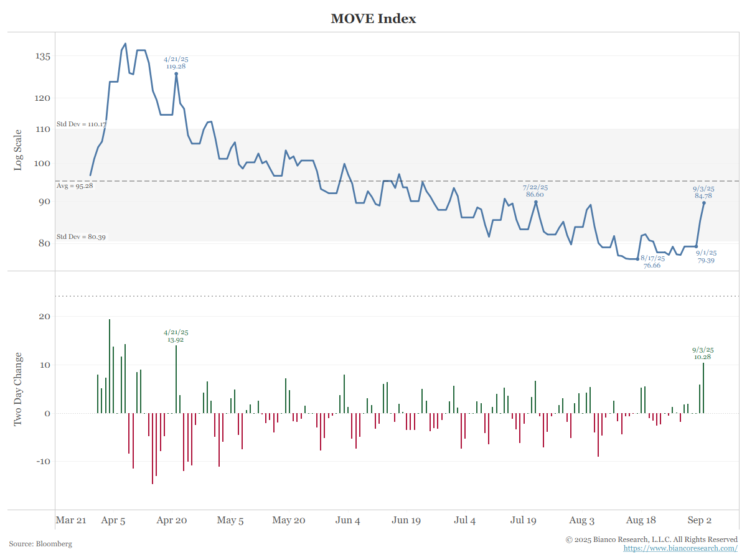Click the Source: Bloomberg text
The height and width of the screenshot is (560, 747).
[40, 544]
